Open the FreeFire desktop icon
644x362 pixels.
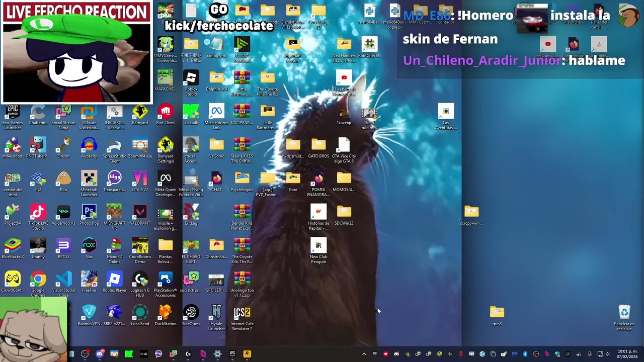[x=89, y=283]
